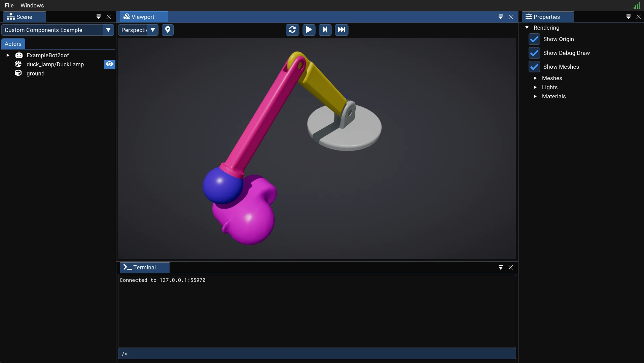Image resolution: width=644 pixels, height=363 pixels.
Task: Uncheck the Show Origin checkbox
Action: (x=534, y=39)
